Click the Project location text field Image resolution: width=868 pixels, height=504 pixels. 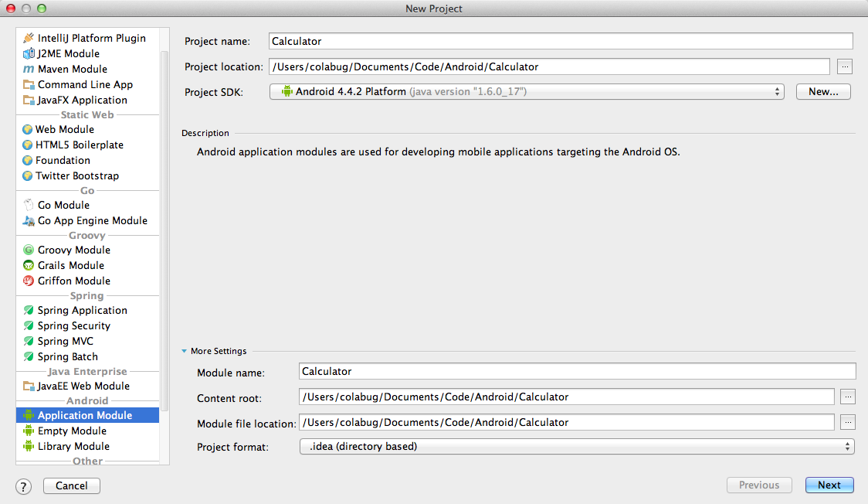click(x=549, y=66)
